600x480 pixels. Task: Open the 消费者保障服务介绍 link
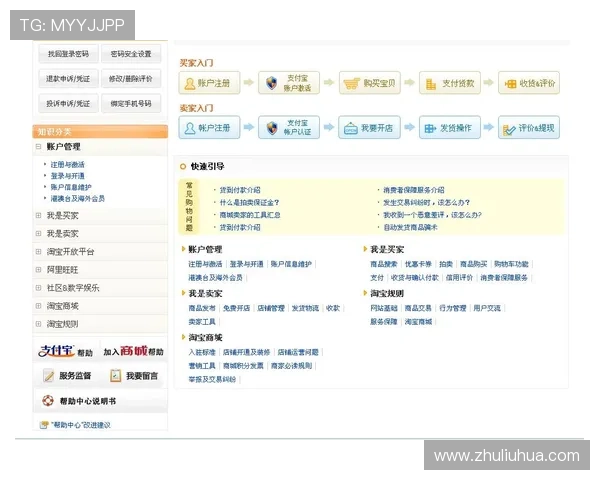(x=414, y=190)
